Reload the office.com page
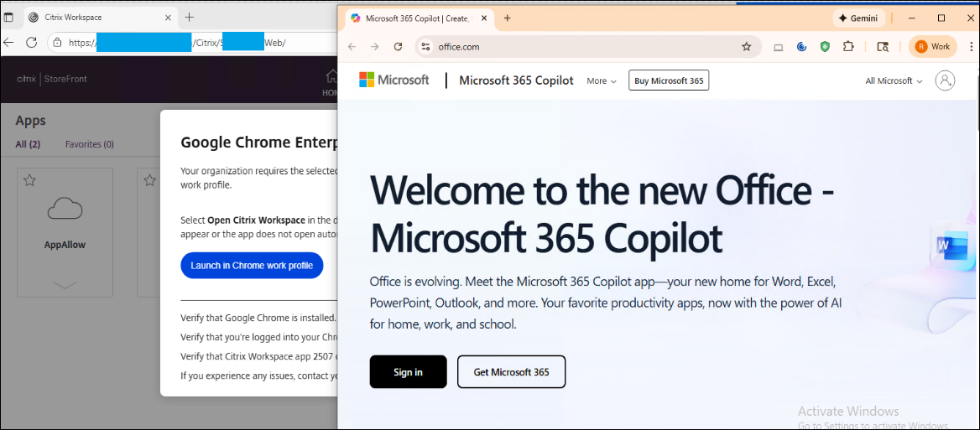 pyautogui.click(x=398, y=47)
